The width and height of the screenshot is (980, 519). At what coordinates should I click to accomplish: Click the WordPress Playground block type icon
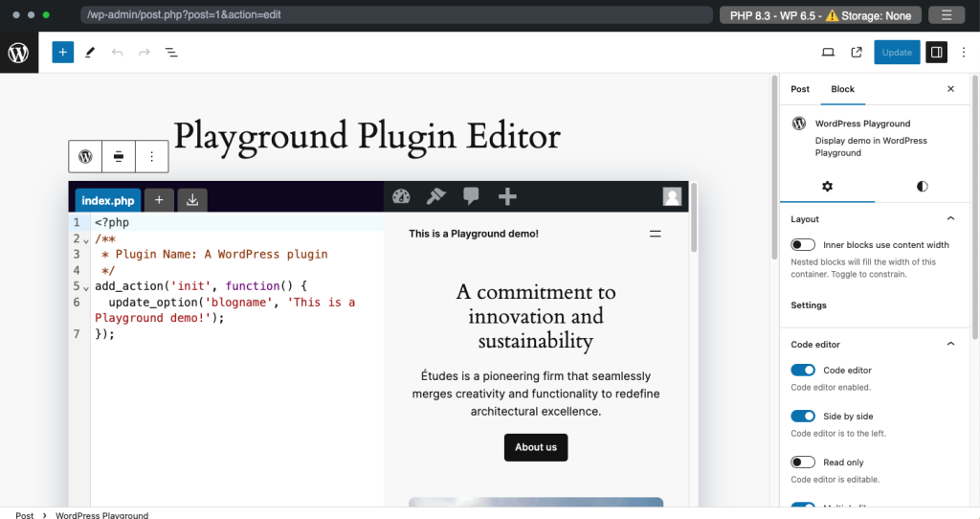pos(85,156)
